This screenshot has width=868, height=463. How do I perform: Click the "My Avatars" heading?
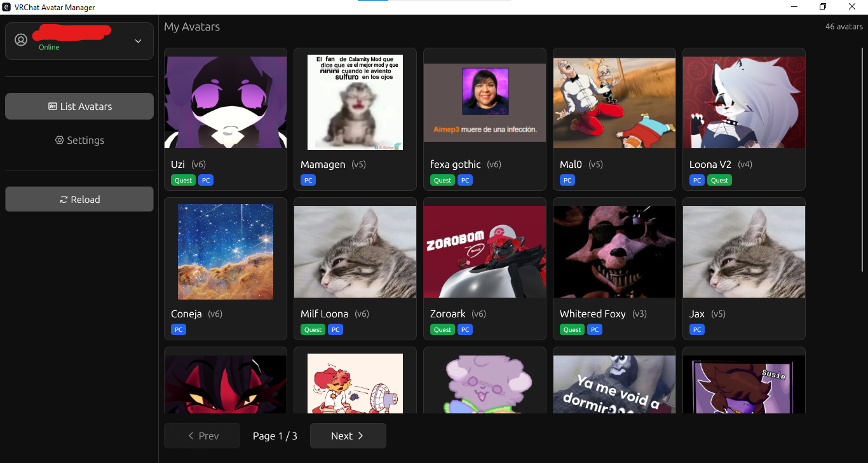(x=192, y=27)
